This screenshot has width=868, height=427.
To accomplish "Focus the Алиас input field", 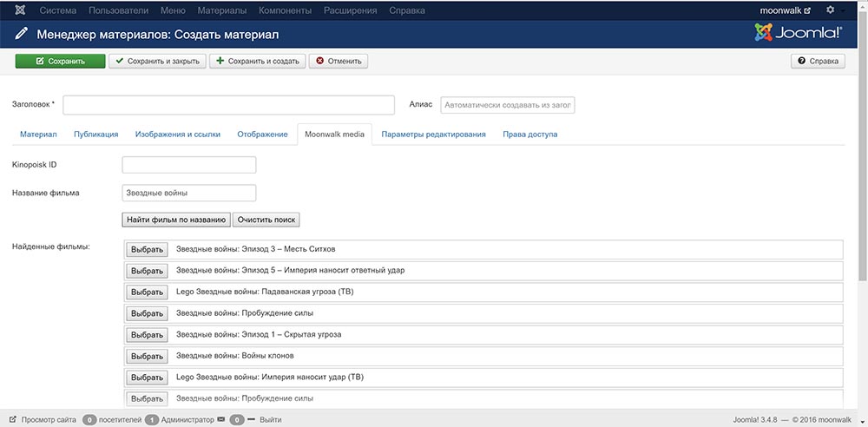I will coord(508,105).
